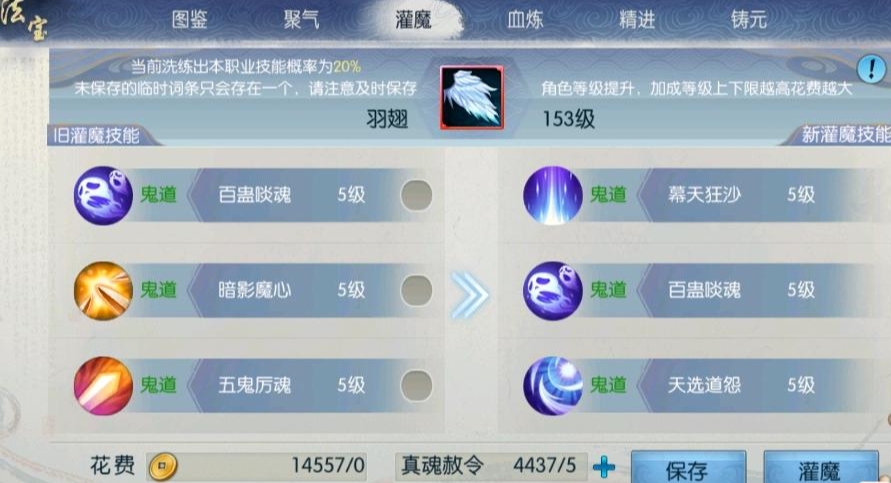Click the 天选道怨 swirl skill icon
This screenshot has width=891, height=483.
click(x=552, y=386)
